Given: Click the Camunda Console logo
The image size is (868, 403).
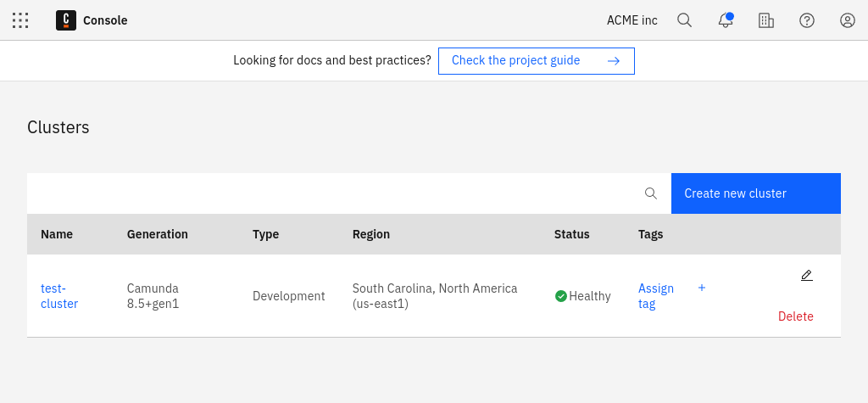Looking at the screenshot, I should 66,20.
